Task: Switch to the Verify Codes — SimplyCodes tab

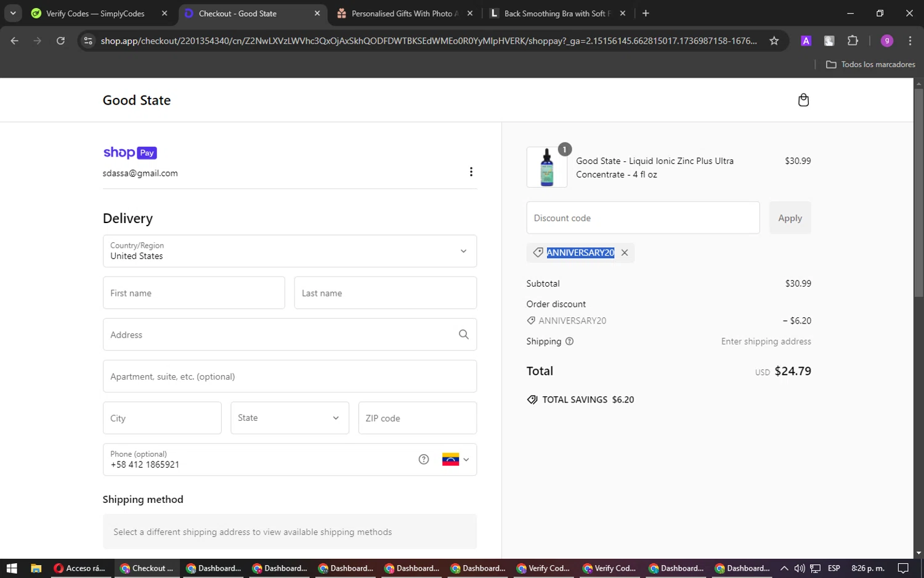Action: tap(95, 13)
